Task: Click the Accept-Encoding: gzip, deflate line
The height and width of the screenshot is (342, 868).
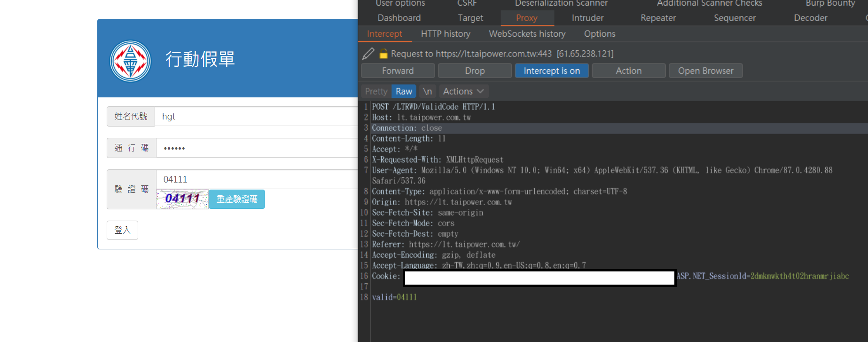Action: pos(434,255)
